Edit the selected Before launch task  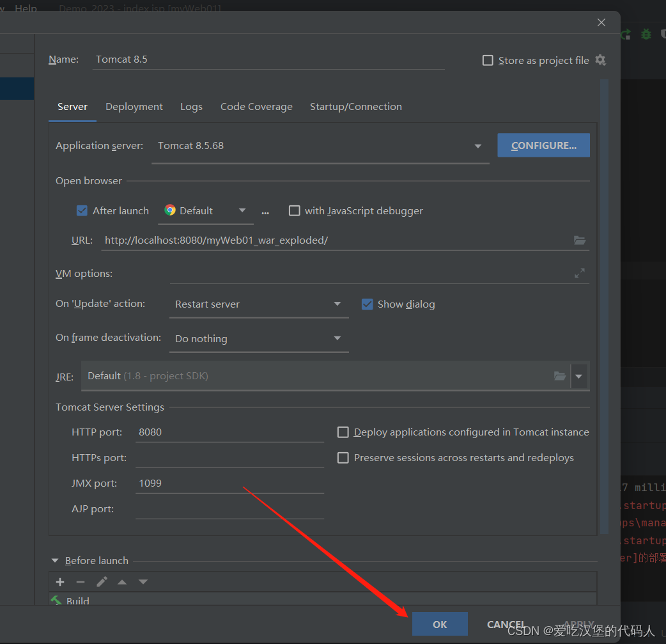(x=102, y=581)
